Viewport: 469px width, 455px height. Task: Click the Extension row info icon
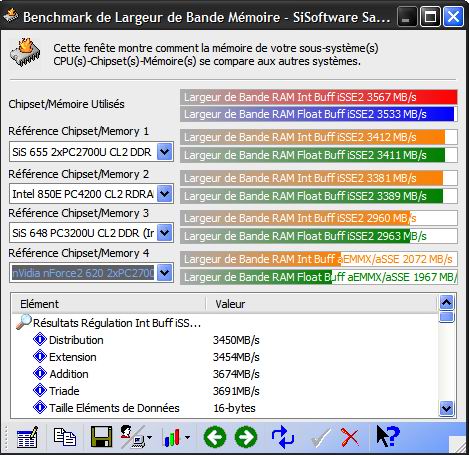(40, 356)
